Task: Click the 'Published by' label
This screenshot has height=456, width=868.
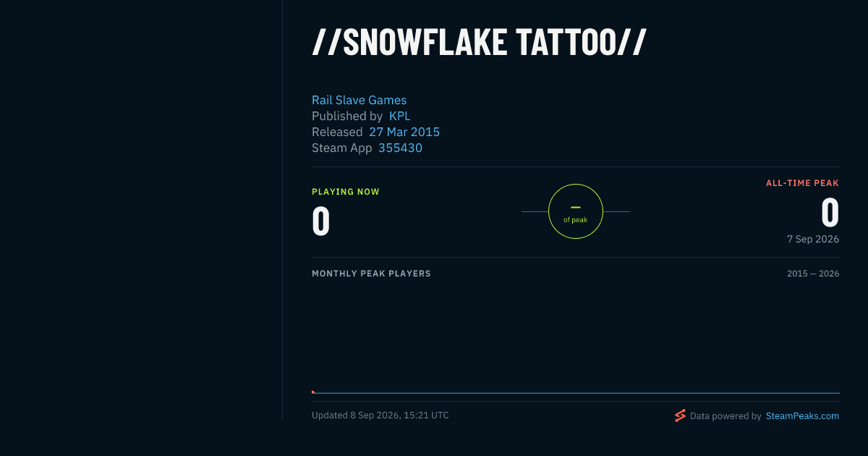Action: coord(347,116)
